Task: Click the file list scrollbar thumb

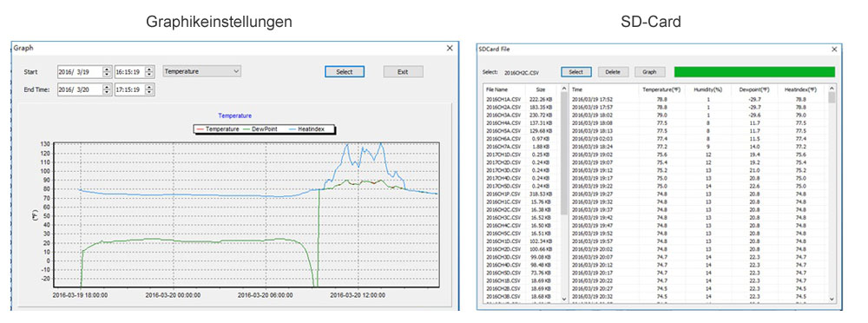Action: point(564,154)
